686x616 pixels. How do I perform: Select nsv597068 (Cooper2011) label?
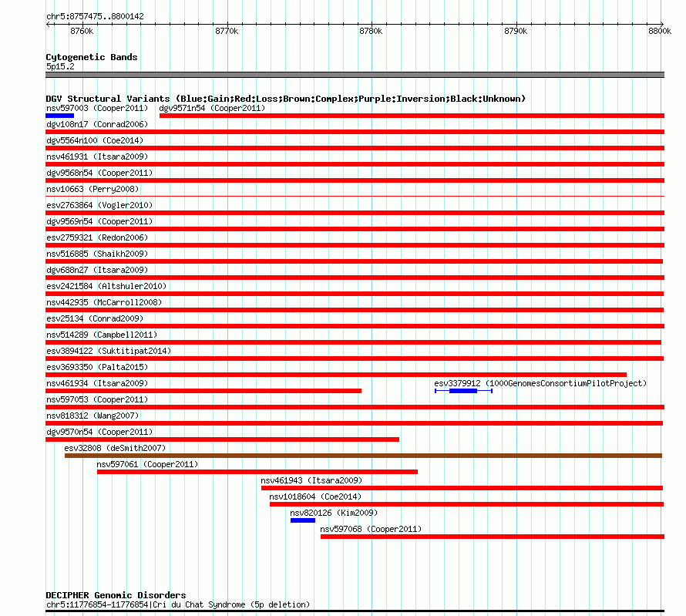tap(371, 529)
